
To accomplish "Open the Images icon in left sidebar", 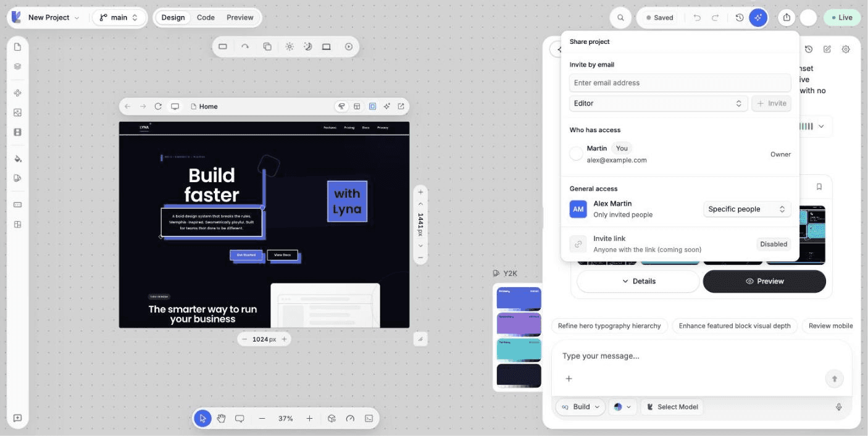I will (x=17, y=112).
